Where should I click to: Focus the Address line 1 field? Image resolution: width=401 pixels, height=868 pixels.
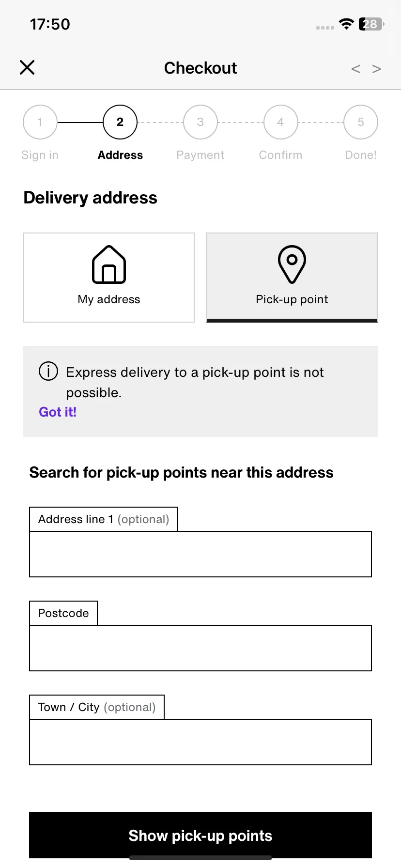(x=200, y=554)
